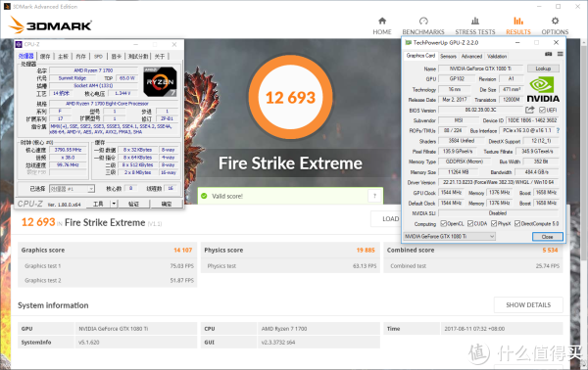Switch to GPU-Z Advanced tab

471,56
